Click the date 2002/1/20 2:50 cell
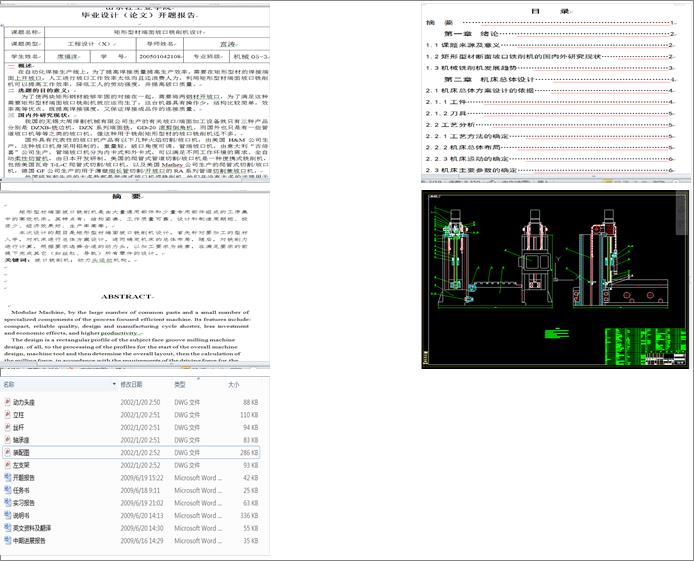The width and height of the screenshot is (694, 561). 140,402
